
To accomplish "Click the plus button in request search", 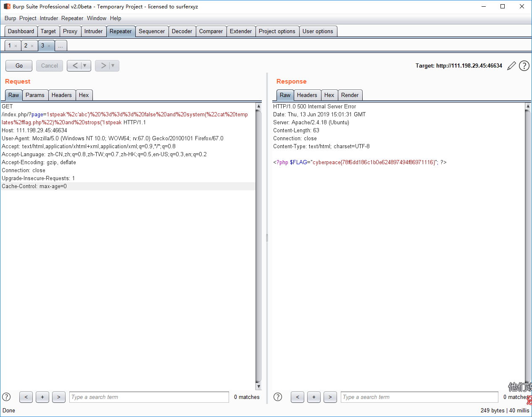I will (42, 397).
